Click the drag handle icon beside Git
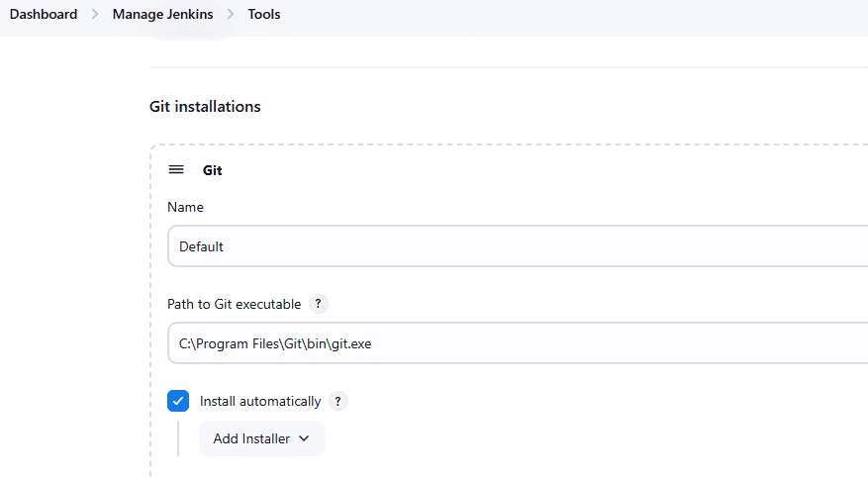 176,169
